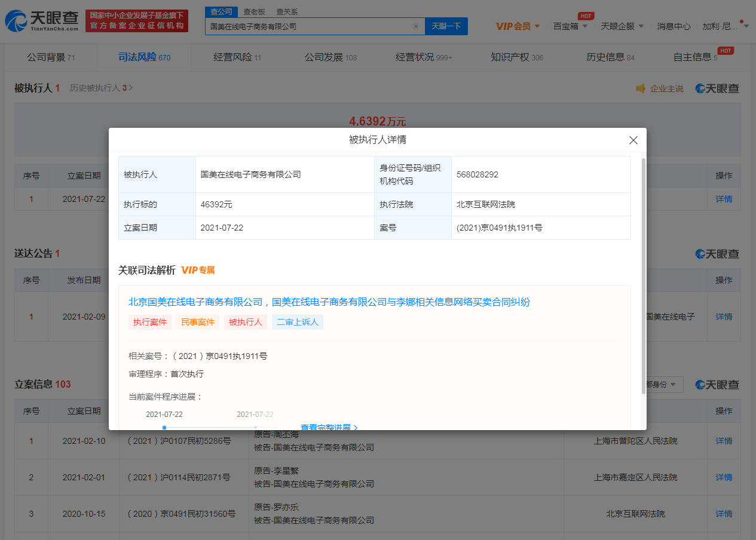Open 详情 for case 沪0114民初2871号
Viewport: 756px width, 540px height.
pyautogui.click(x=724, y=477)
